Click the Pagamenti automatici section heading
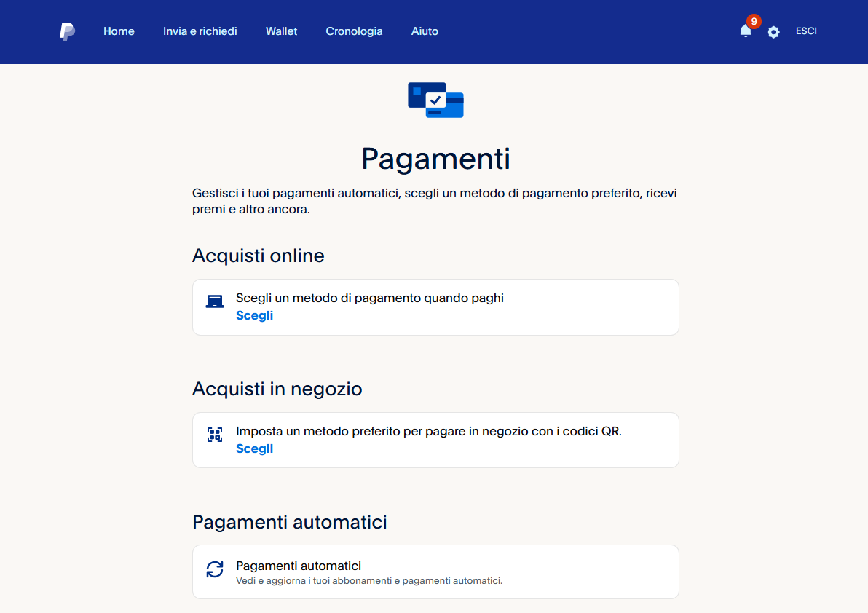Screen dimensions: 868x613 click(x=290, y=522)
